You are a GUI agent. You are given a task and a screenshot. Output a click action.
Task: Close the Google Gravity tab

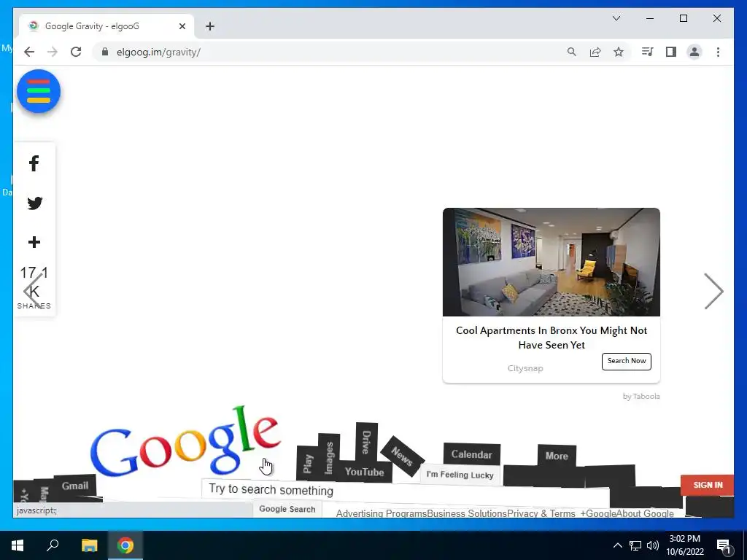click(x=182, y=26)
